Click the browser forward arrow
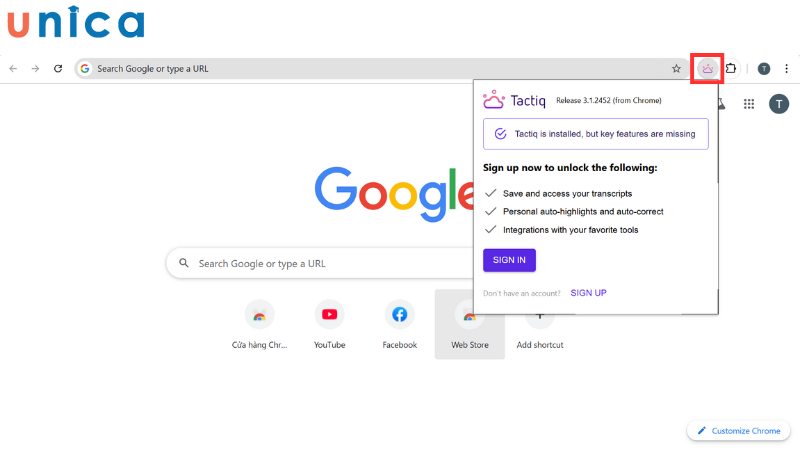 coord(35,68)
